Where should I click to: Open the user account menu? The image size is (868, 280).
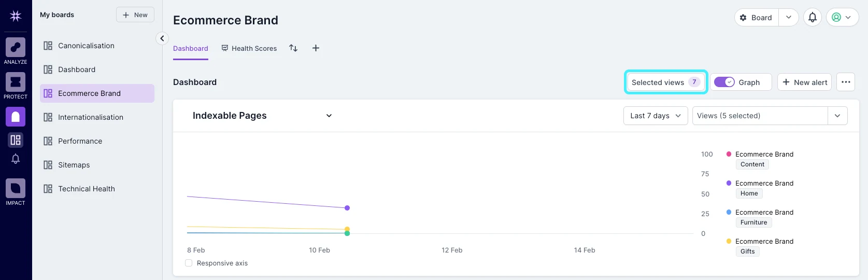(x=842, y=17)
